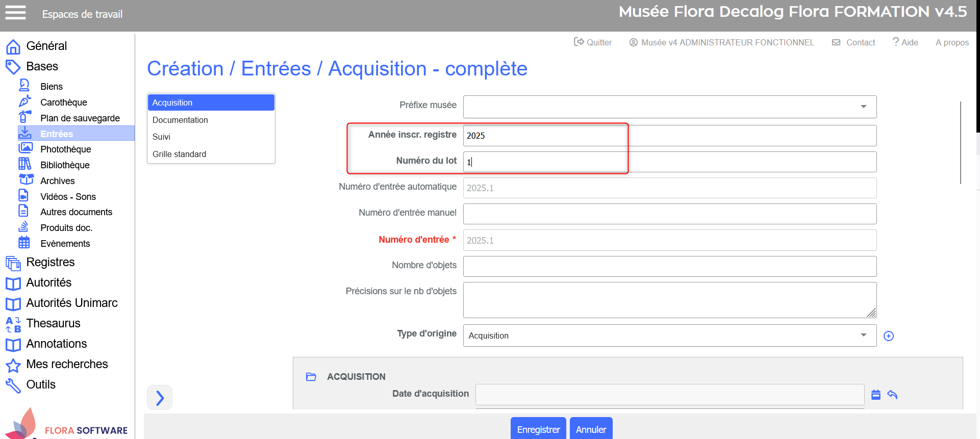Open the Evènements base
980x439 pixels.
65,244
